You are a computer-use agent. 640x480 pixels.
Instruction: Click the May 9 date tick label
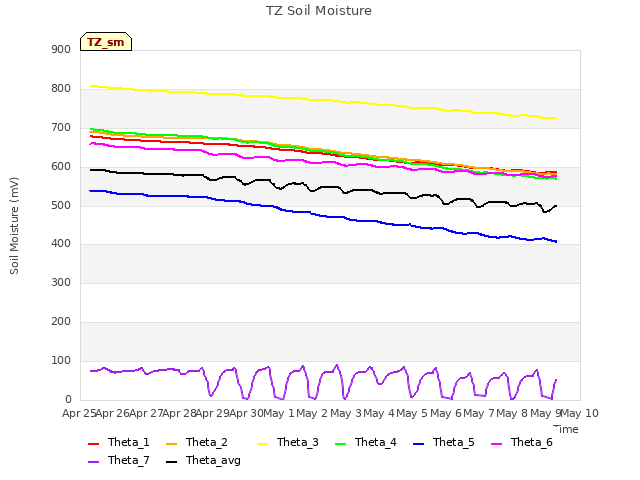pos(546,413)
